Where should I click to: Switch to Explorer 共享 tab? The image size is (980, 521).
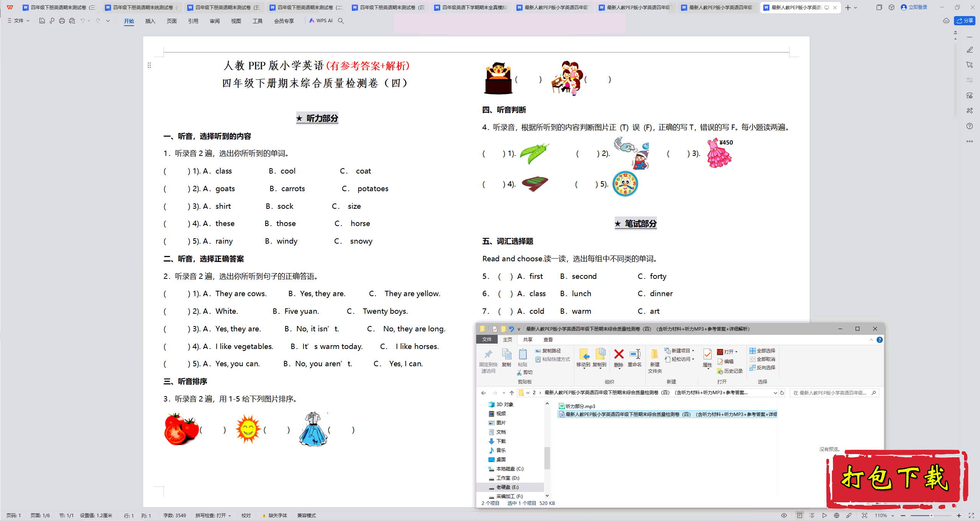click(528, 339)
